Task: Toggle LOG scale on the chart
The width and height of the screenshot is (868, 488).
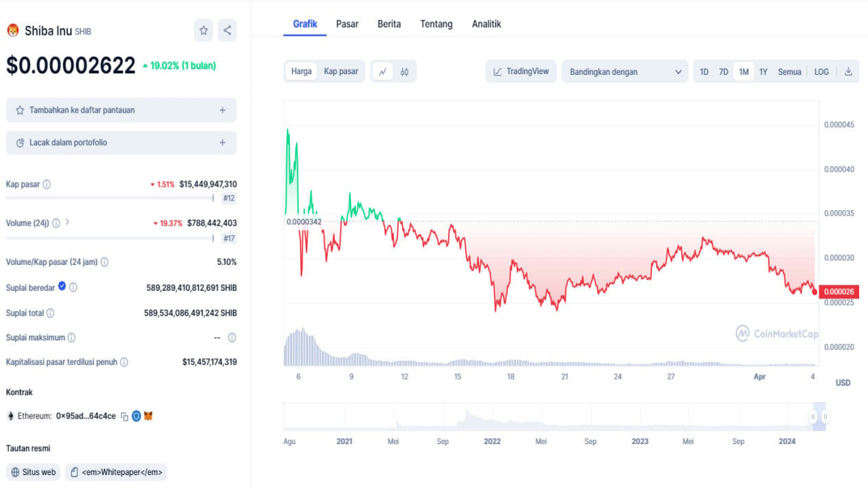Action: 821,71
